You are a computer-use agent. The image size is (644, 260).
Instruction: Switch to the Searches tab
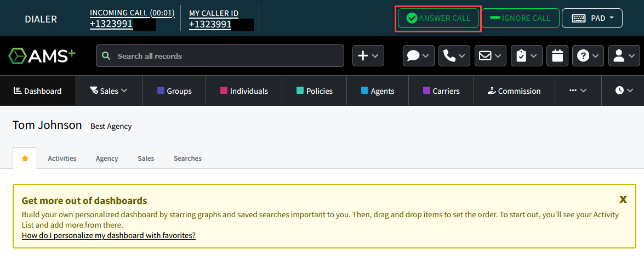coord(187,158)
